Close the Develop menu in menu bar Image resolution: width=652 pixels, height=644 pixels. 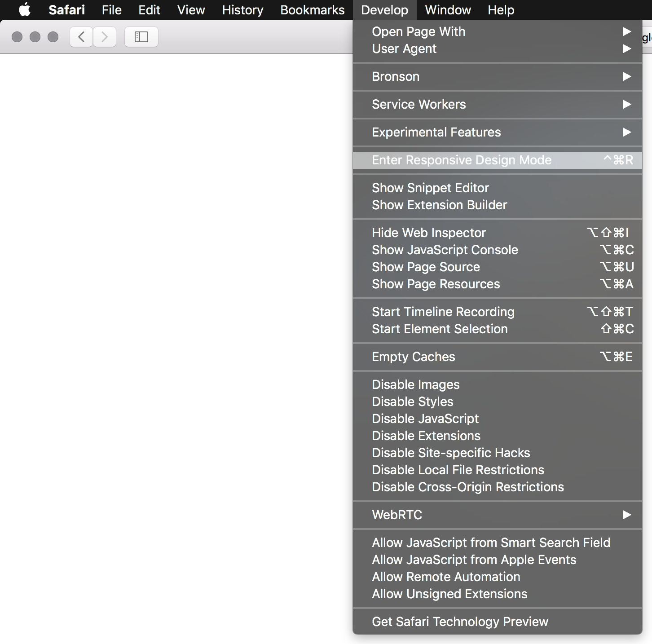384,10
